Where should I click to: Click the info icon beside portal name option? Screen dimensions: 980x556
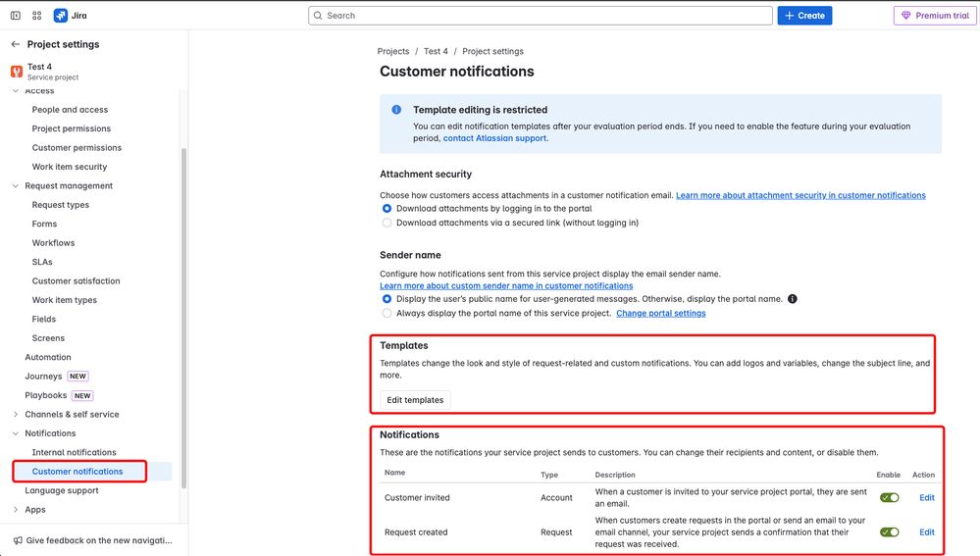[x=792, y=299]
